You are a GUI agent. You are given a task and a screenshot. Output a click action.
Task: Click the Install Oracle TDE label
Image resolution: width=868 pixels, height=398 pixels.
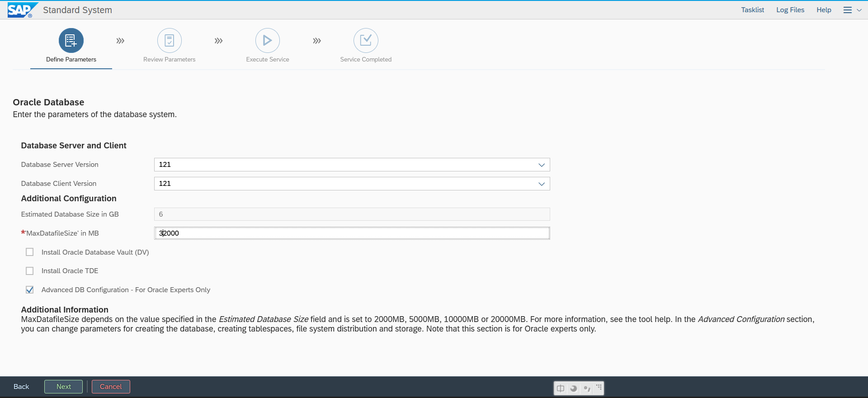(x=70, y=271)
